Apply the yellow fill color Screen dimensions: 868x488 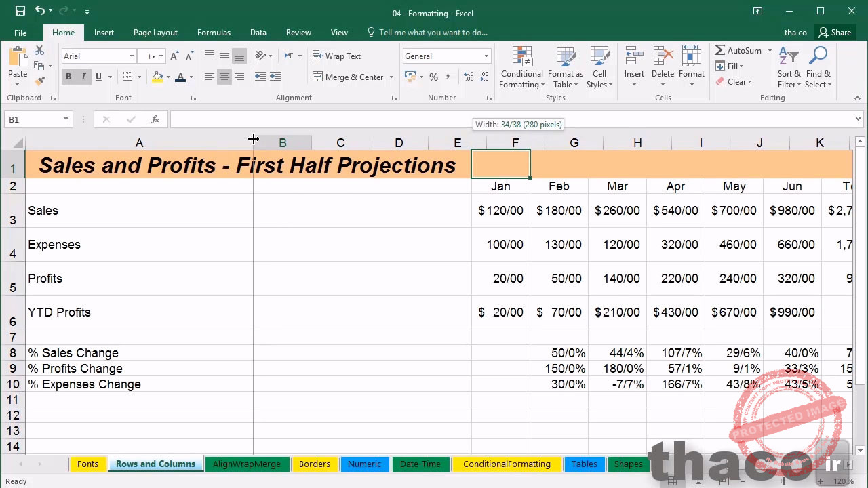click(x=157, y=77)
